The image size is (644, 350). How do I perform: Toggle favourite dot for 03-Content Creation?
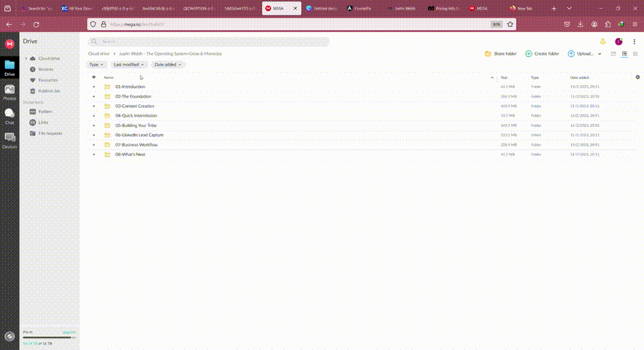93,106
